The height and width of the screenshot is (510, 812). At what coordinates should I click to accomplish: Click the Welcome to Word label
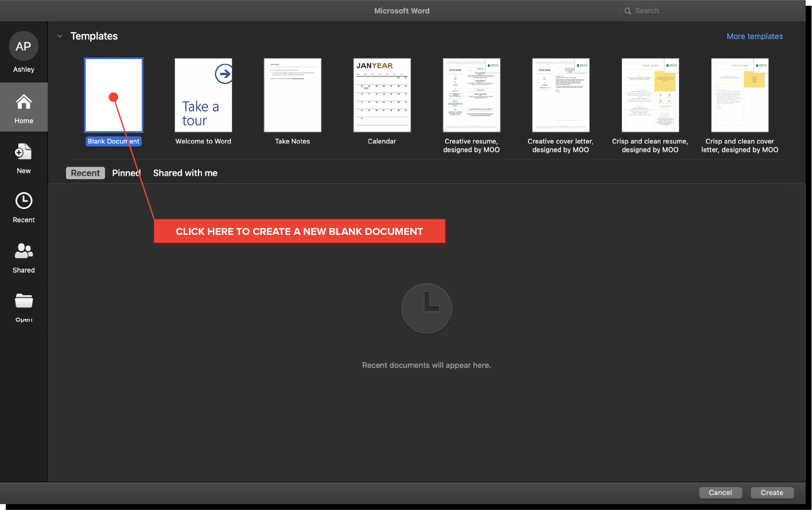[203, 141]
